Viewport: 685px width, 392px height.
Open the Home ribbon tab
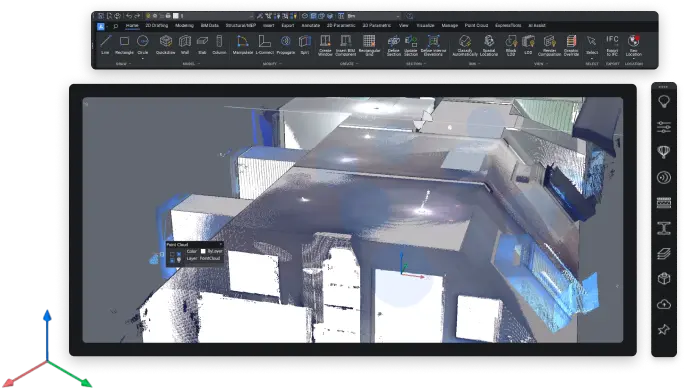[x=132, y=25]
